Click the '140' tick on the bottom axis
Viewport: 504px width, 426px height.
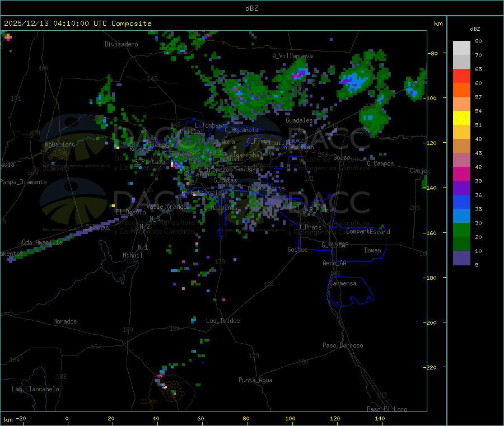380,418
